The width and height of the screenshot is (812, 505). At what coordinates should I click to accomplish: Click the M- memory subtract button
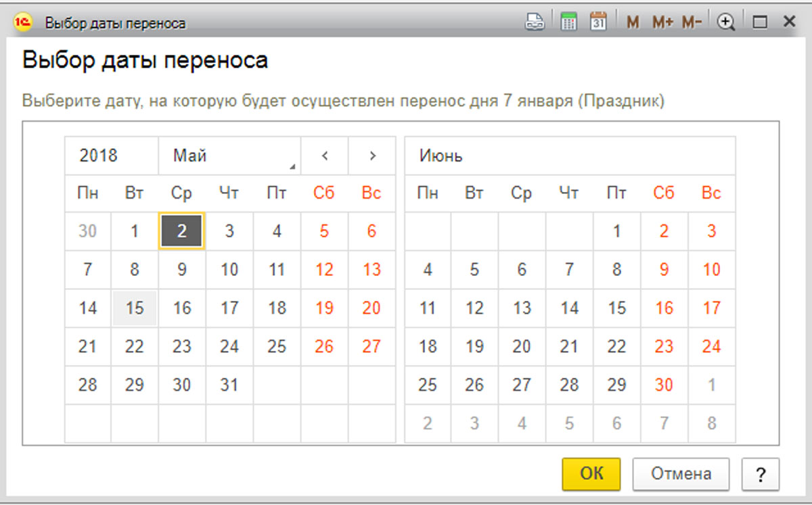click(x=692, y=22)
